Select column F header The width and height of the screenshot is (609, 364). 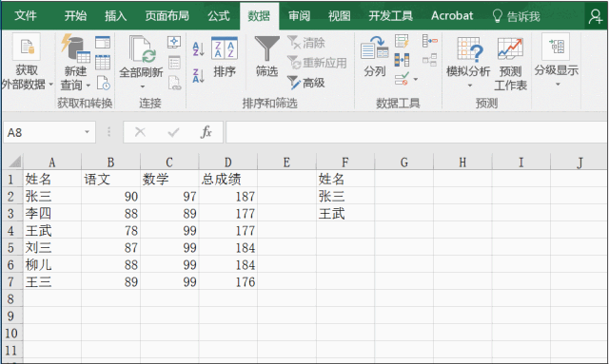tap(345, 162)
